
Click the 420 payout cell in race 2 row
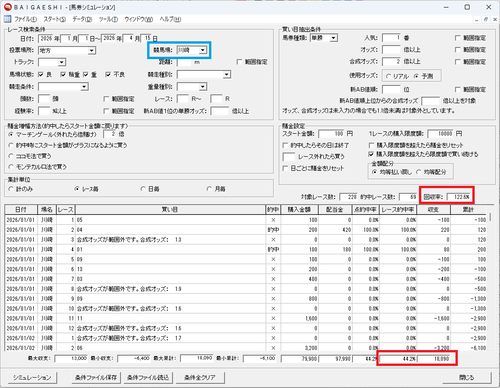click(x=335, y=230)
